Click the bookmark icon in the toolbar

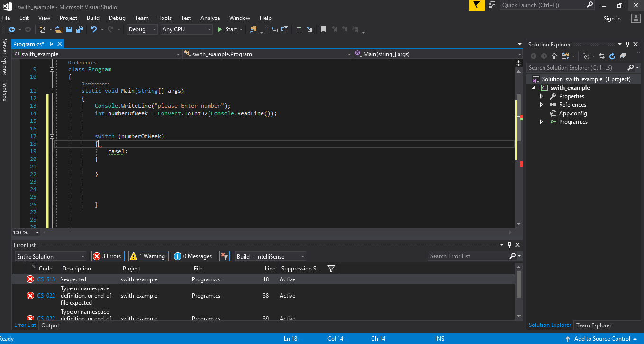pyautogui.click(x=323, y=29)
